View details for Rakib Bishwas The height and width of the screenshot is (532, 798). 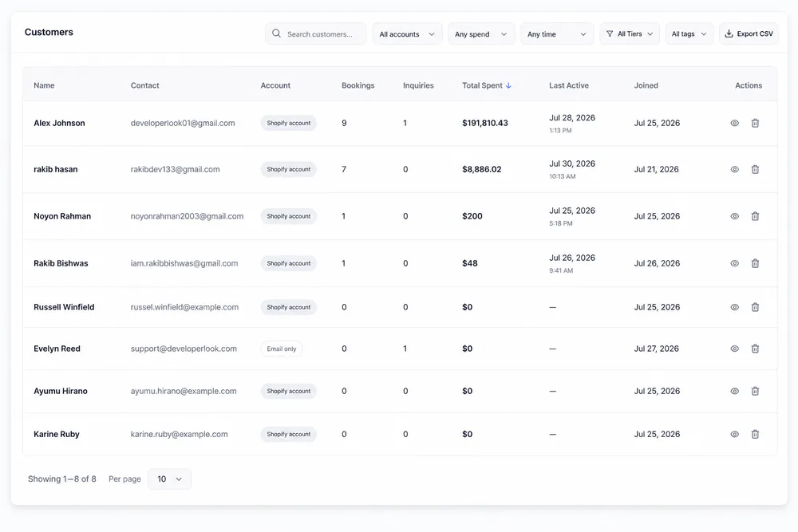coord(734,263)
